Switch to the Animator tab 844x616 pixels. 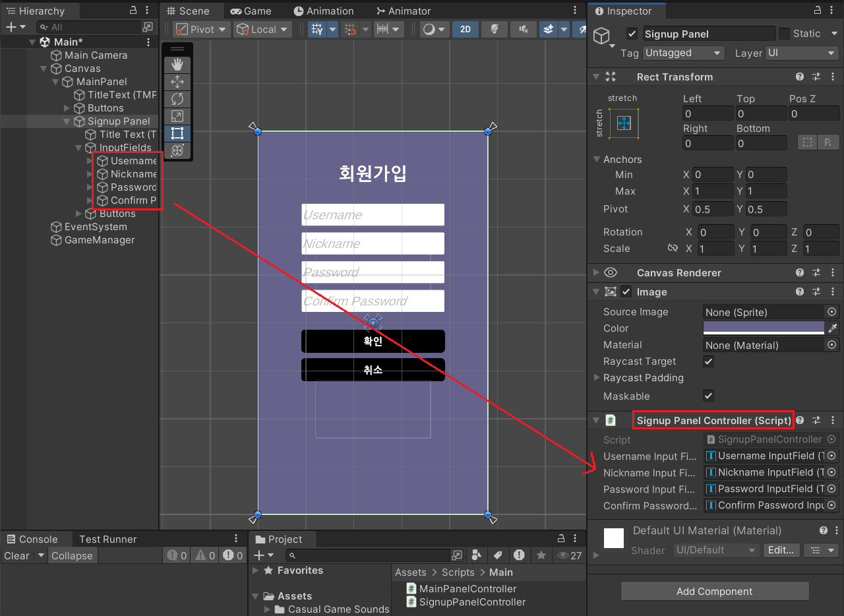[x=403, y=11]
